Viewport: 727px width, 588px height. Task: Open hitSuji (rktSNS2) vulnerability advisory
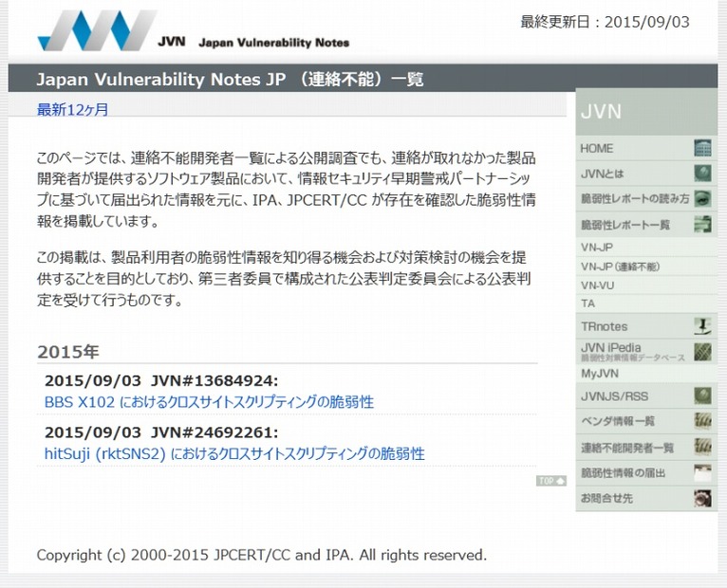click(x=234, y=453)
